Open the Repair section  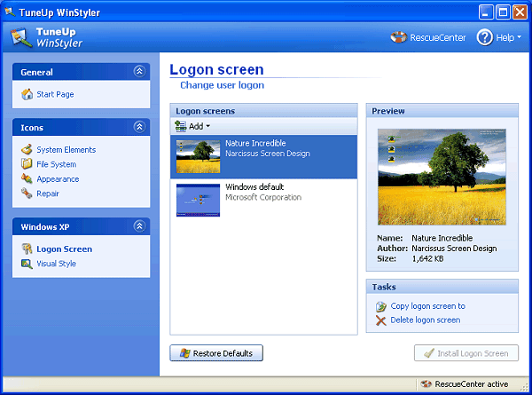(48, 194)
